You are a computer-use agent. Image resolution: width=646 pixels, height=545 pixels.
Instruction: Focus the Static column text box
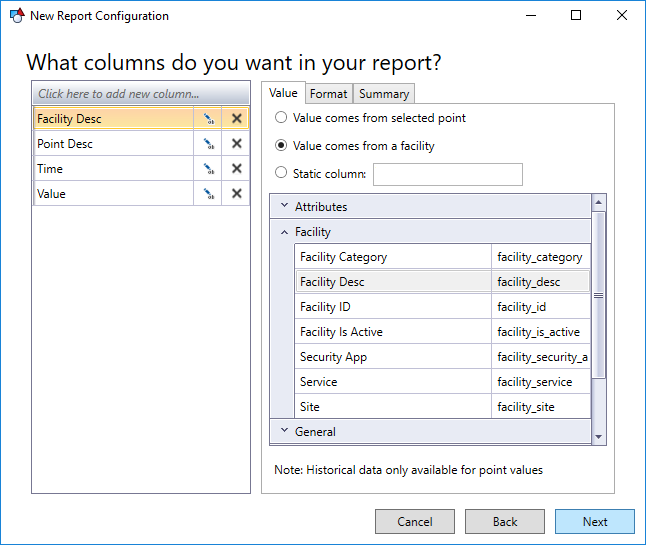coord(448,174)
